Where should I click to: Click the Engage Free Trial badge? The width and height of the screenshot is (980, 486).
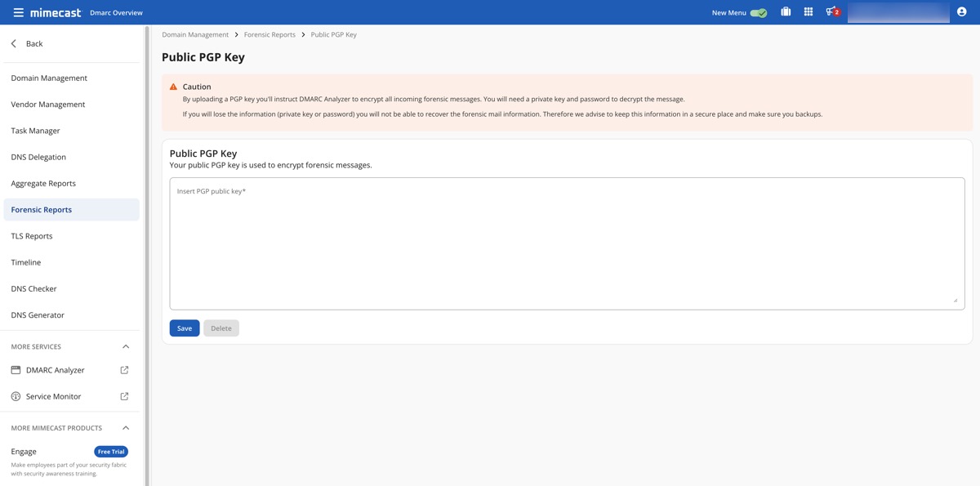pos(111,452)
